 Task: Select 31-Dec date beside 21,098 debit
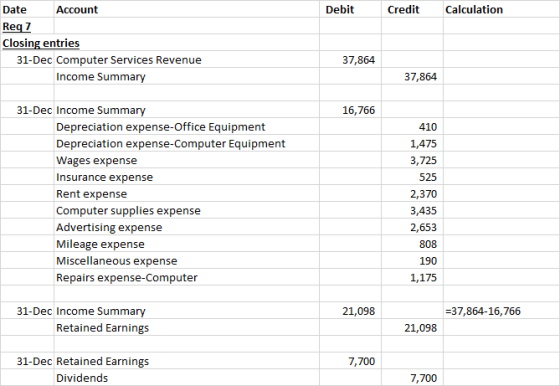tap(27, 311)
